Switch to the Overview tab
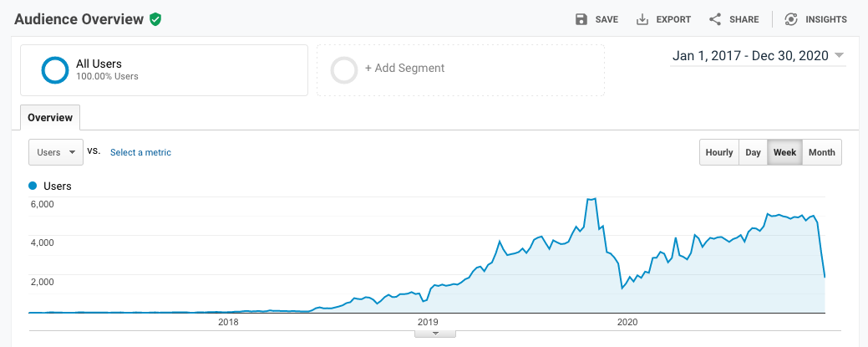 tap(50, 118)
